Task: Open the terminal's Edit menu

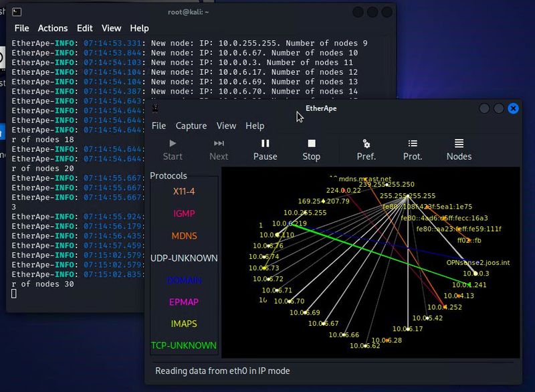Action: pyautogui.click(x=84, y=28)
